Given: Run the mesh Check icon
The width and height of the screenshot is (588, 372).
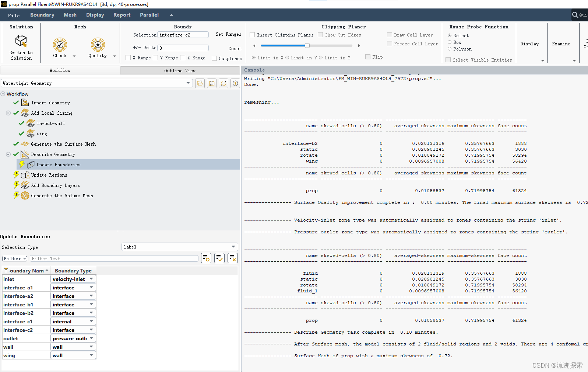Looking at the screenshot, I should tap(60, 45).
